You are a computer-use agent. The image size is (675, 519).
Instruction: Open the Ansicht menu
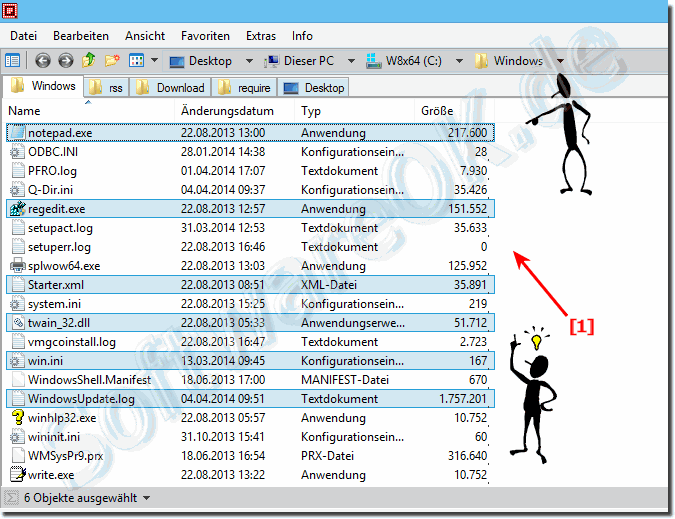pyautogui.click(x=145, y=36)
